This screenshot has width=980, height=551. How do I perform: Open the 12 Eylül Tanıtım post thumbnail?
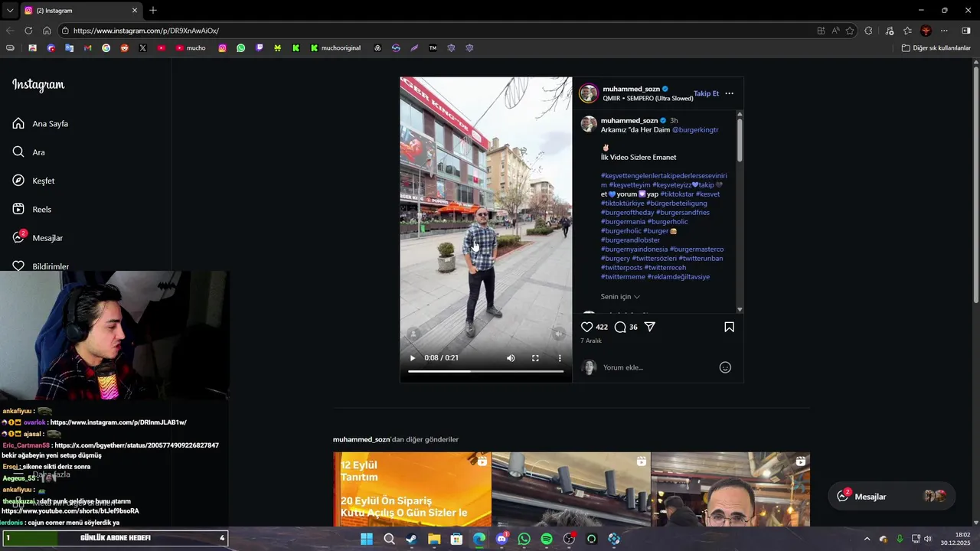(412, 489)
